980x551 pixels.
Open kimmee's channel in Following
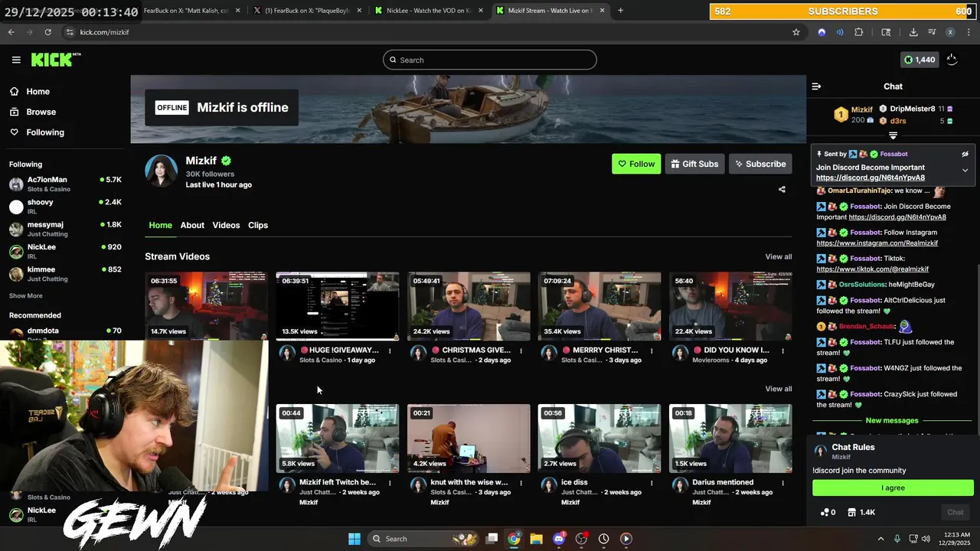(65, 273)
